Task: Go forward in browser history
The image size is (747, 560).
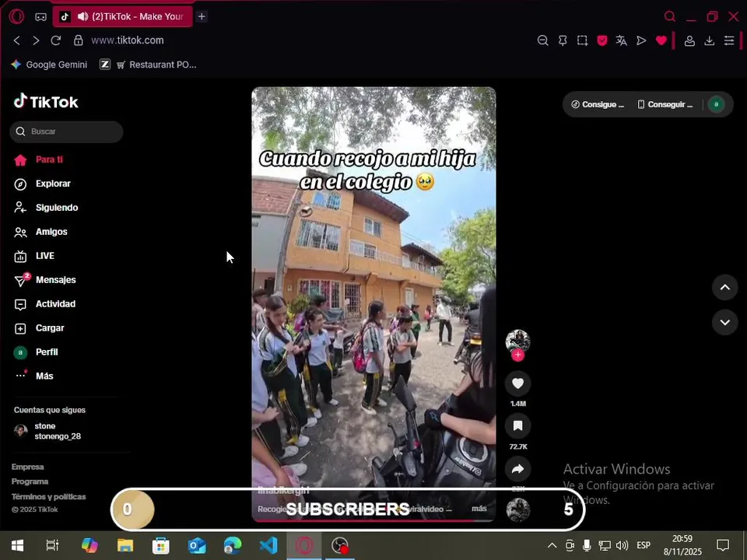Action: (x=37, y=40)
